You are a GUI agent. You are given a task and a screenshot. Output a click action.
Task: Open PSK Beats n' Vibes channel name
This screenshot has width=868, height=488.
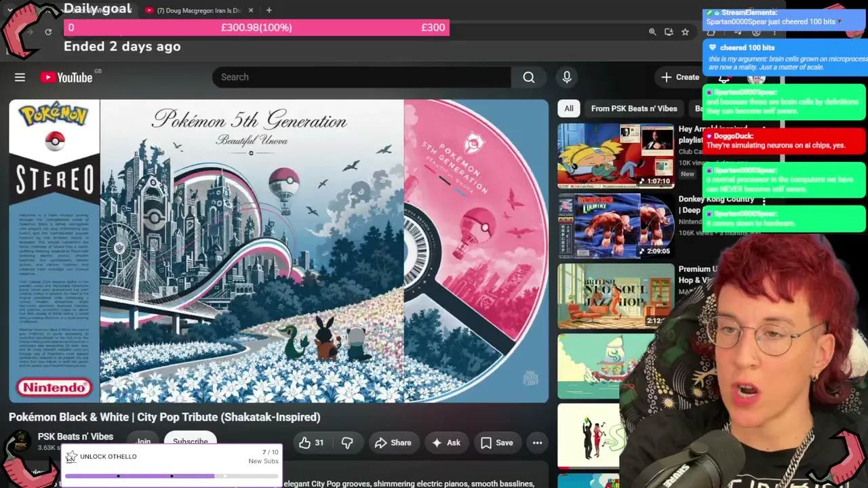coord(75,436)
